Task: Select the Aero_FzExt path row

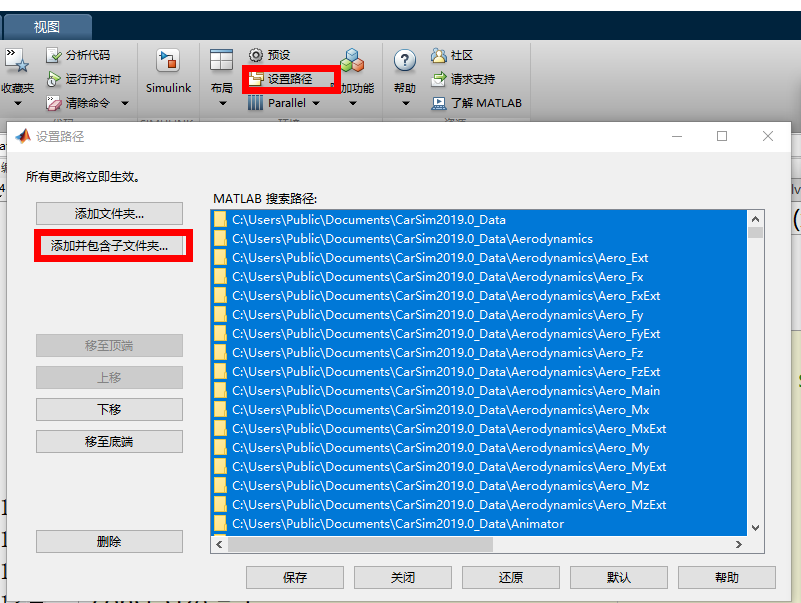Action: point(479,372)
